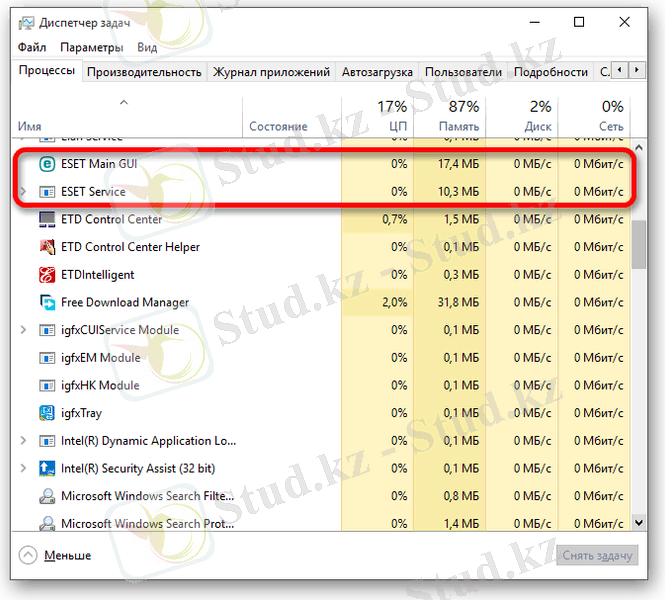The image size is (665, 600).
Task: Click the 0,8 МБ memory value
Action: (x=461, y=496)
